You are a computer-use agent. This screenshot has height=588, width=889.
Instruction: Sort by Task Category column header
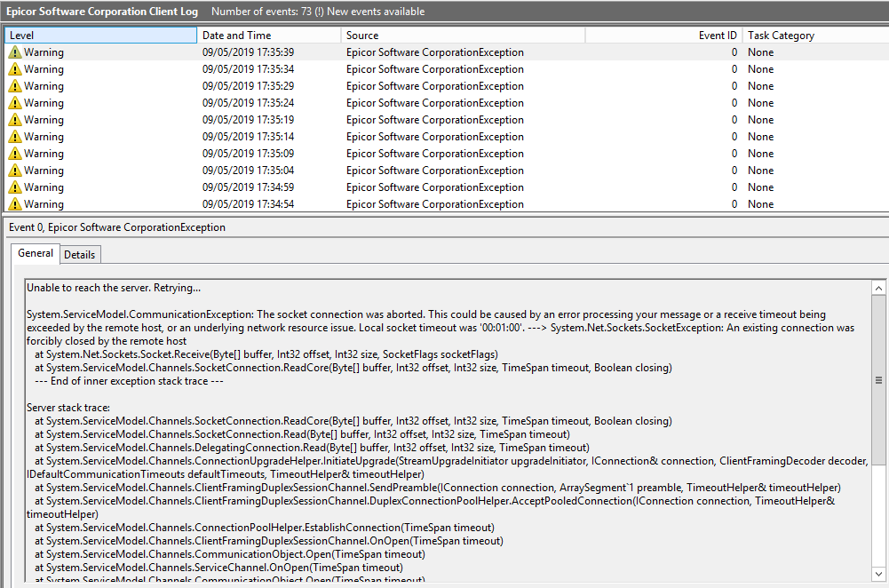click(x=815, y=36)
